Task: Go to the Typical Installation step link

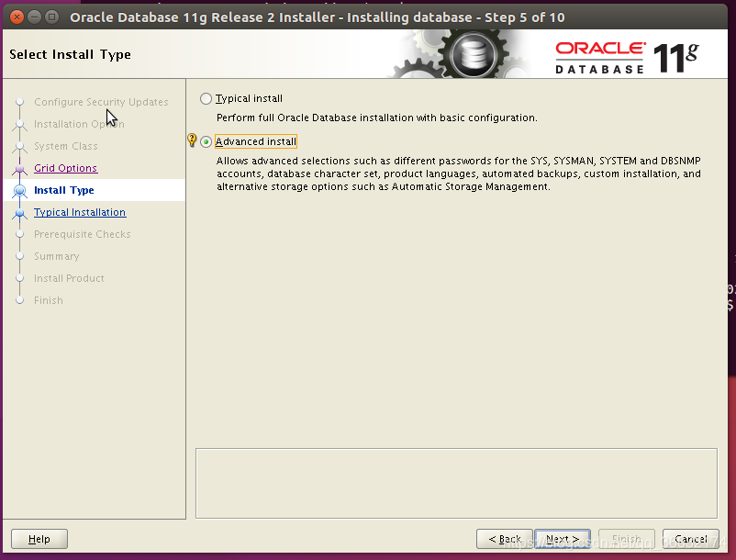Action: coord(80,212)
